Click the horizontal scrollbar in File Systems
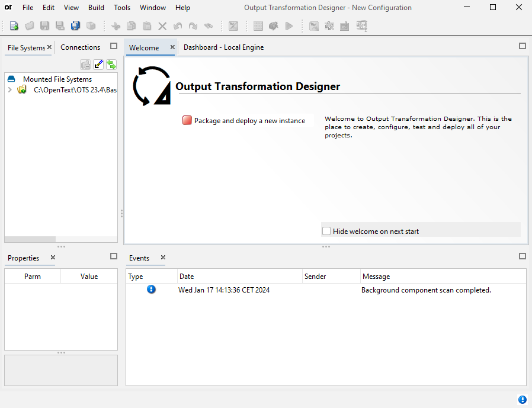This screenshot has width=532, height=408. (30, 237)
